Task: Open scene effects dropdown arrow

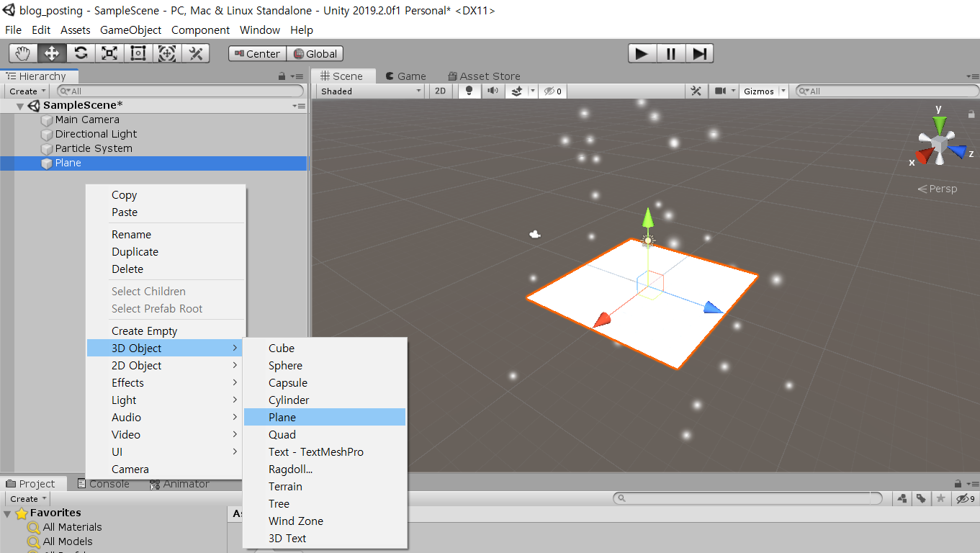Action: coord(533,91)
